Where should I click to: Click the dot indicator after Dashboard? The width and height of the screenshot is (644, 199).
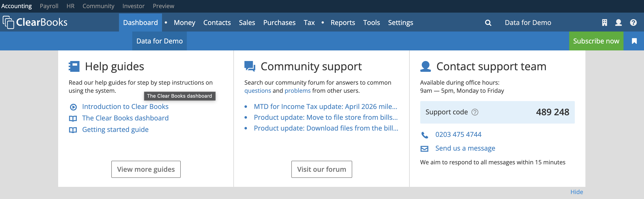coord(166,23)
